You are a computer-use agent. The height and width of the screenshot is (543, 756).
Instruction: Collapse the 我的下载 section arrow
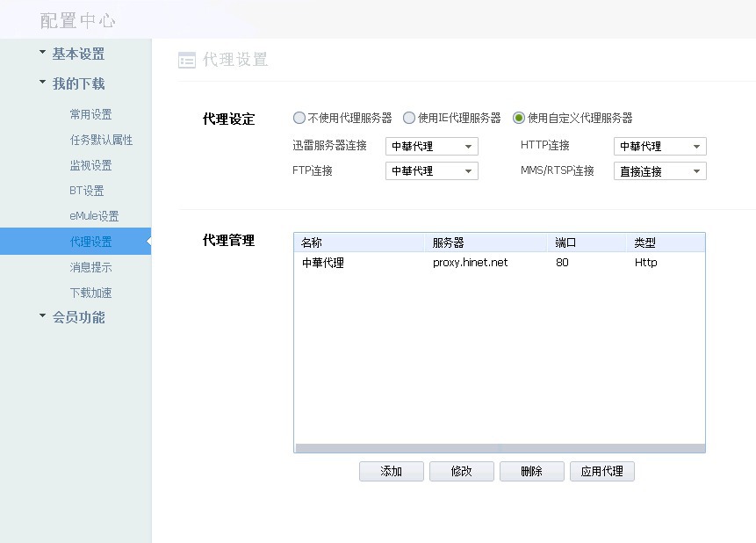pos(42,83)
